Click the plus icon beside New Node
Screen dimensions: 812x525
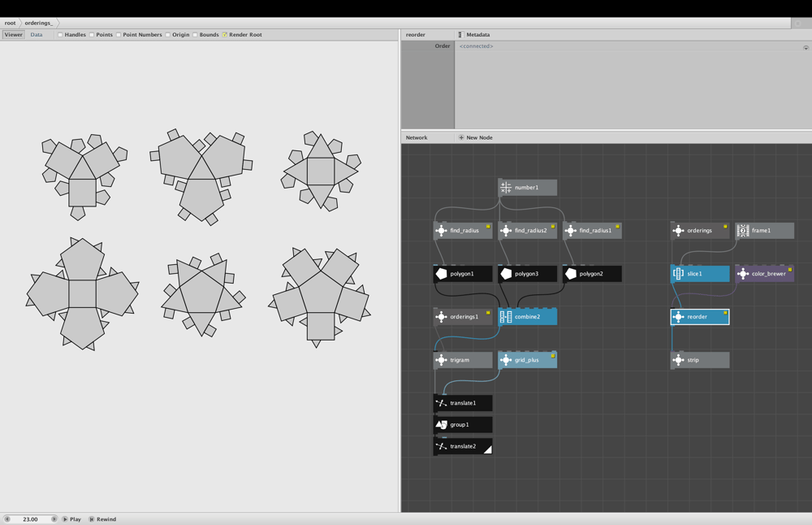461,138
